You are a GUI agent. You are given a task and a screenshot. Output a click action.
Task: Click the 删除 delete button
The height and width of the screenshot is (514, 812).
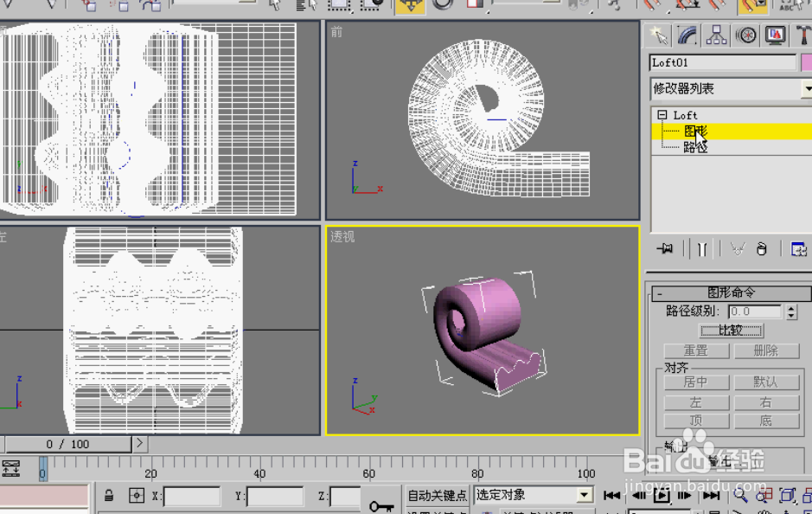tap(765, 350)
